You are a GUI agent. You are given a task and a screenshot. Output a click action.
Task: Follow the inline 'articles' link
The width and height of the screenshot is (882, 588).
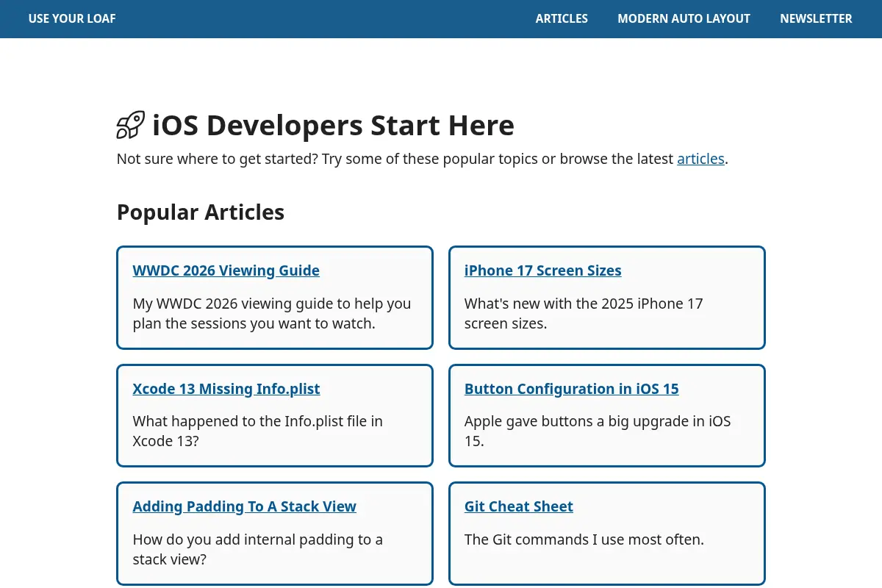pos(700,159)
